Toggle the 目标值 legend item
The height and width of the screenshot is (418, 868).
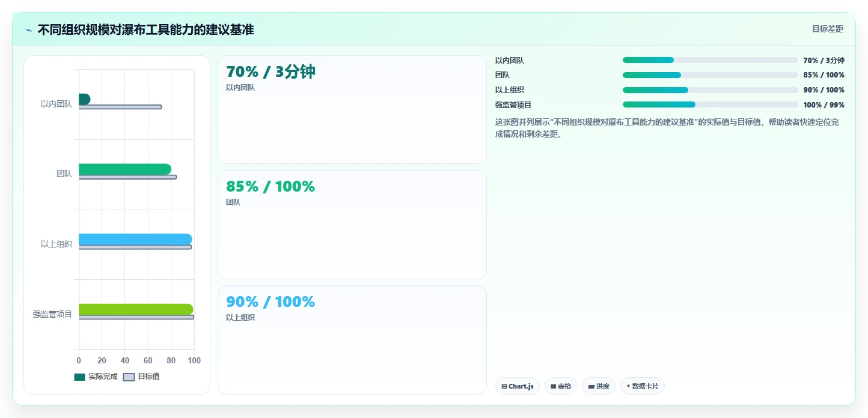pos(141,377)
